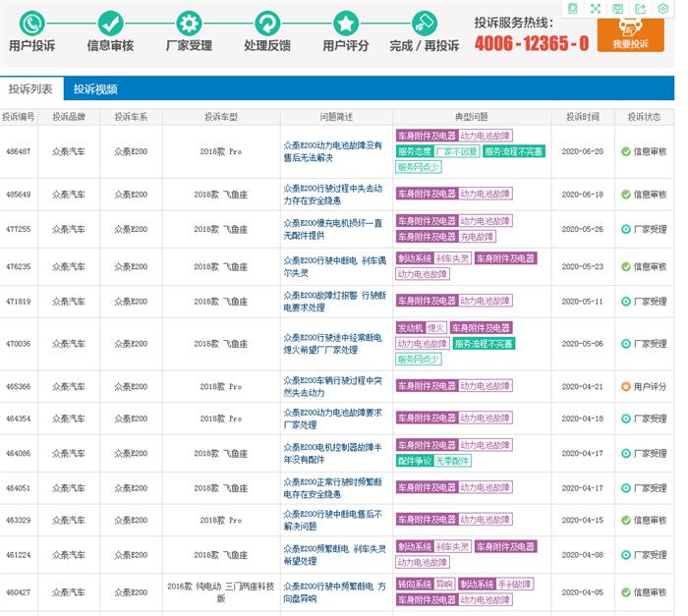Click the floating toolbar save icon

coord(618,8)
